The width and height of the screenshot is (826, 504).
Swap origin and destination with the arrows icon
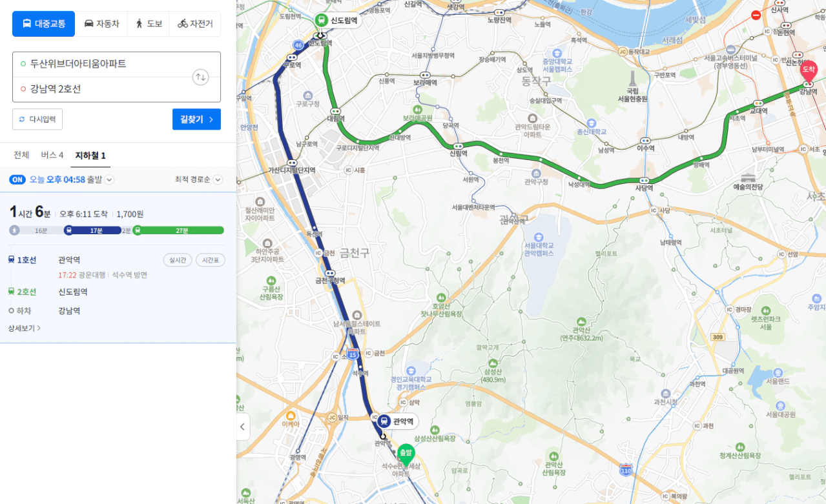[x=201, y=77]
